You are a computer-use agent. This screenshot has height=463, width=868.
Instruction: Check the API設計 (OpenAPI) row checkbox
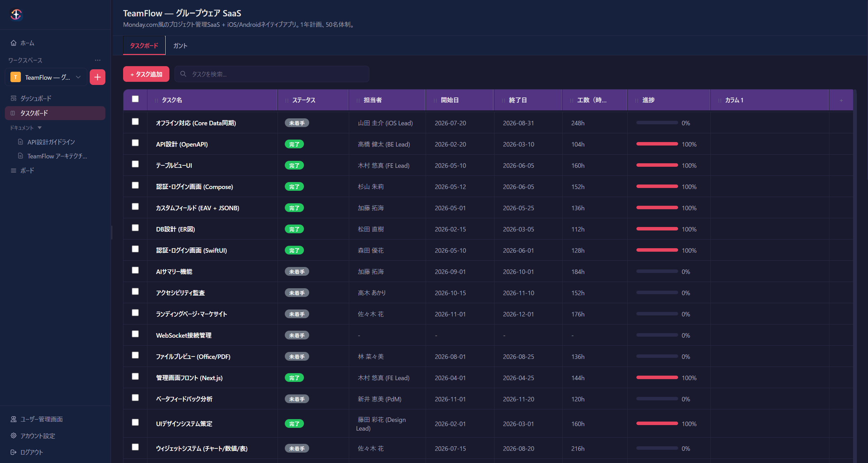click(x=135, y=143)
